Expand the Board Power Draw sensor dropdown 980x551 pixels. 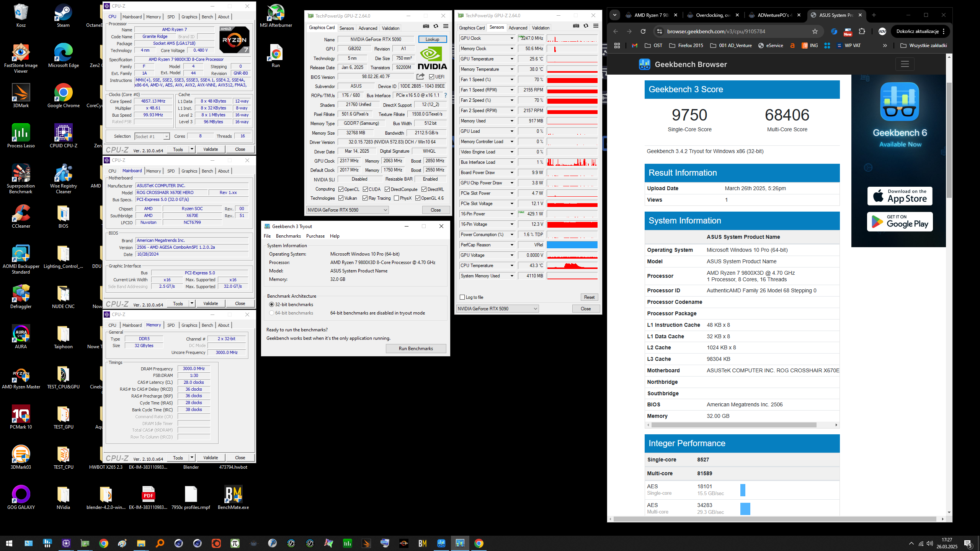click(x=511, y=173)
